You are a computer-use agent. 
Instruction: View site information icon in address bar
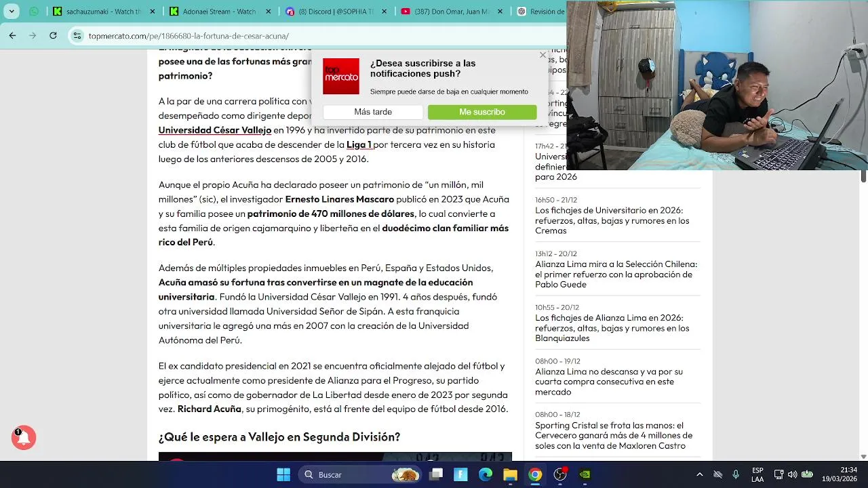(x=77, y=35)
